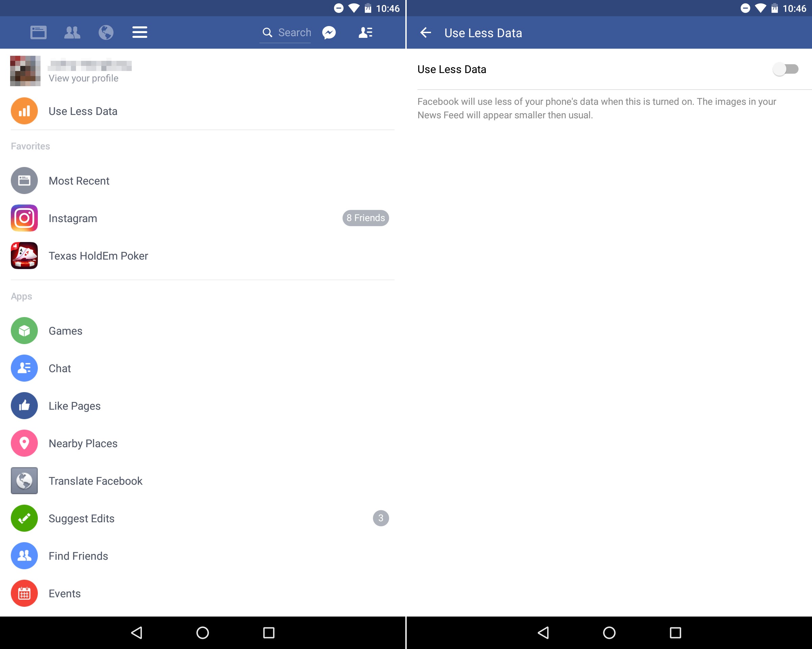Select the Games icon in Apps
The image size is (812, 649).
click(24, 330)
